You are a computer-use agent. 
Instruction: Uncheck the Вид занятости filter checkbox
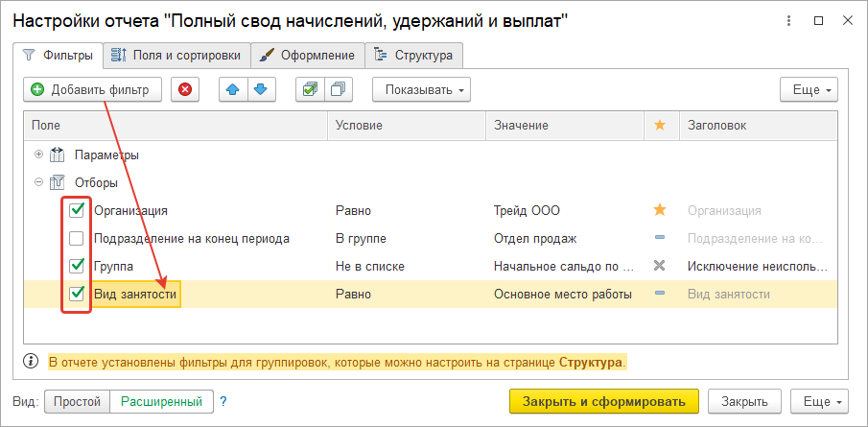pyautogui.click(x=77, y=294)
